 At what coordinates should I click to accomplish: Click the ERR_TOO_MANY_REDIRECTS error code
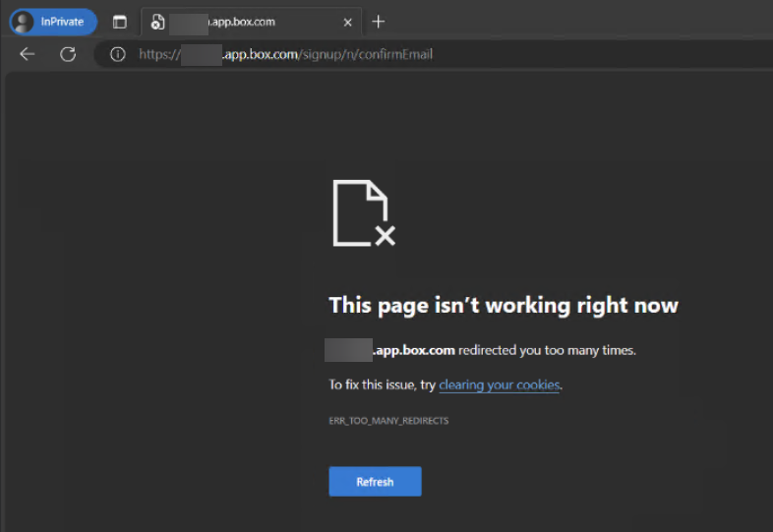[388, 421]
